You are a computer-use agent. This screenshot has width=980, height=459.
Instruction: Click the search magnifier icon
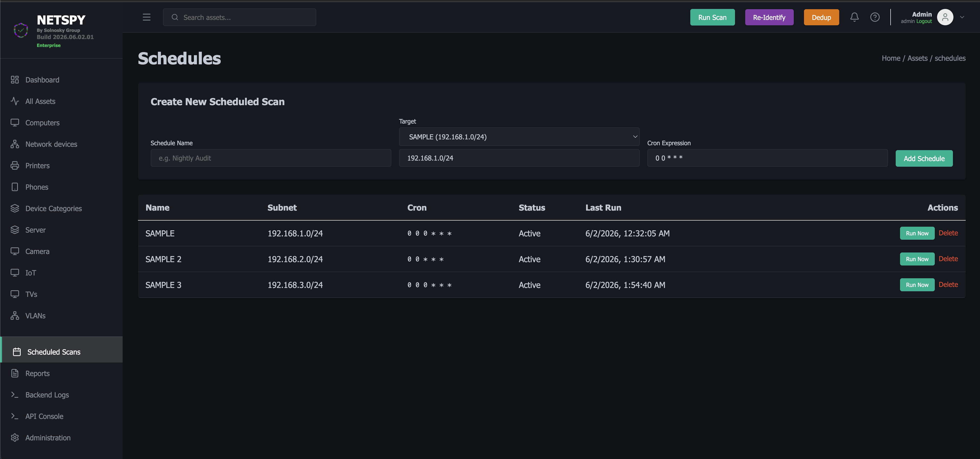(x=175, y=17)
